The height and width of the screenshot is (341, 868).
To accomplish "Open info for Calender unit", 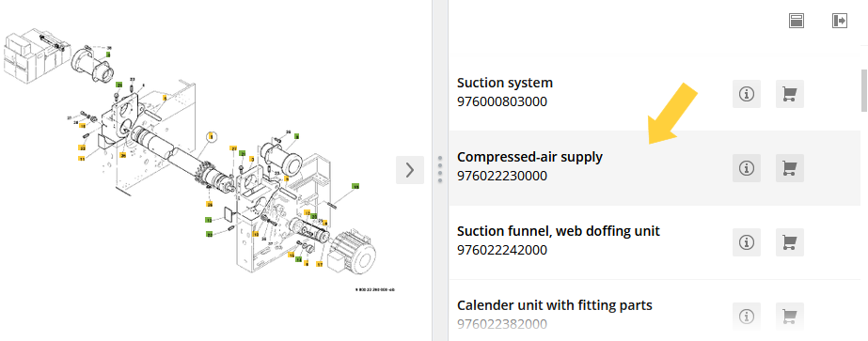I will 746,317.
